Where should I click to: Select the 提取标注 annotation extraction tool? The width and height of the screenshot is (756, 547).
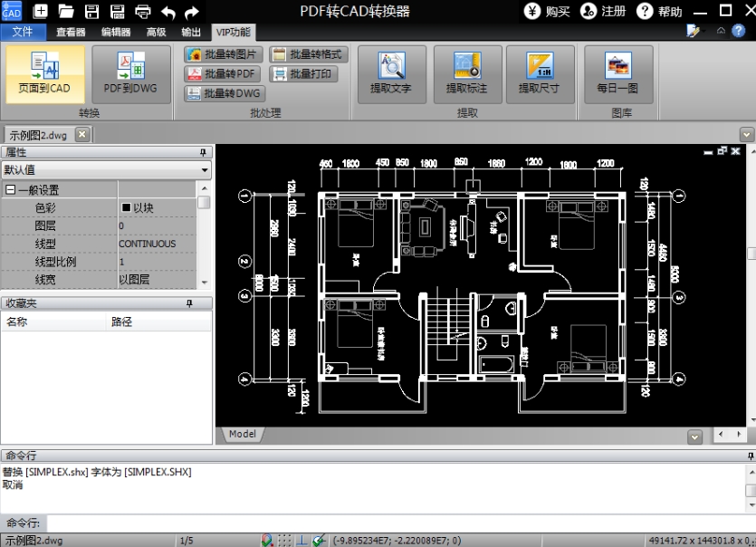click(466, 73)
